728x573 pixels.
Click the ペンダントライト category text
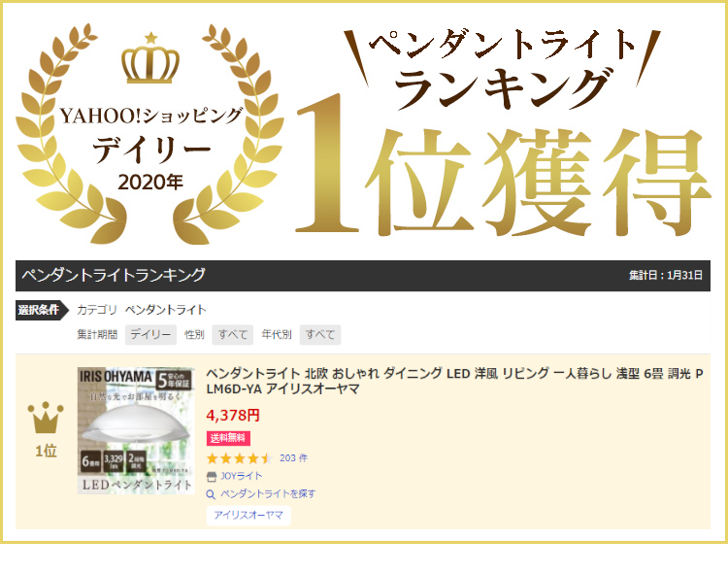point(166,310)
